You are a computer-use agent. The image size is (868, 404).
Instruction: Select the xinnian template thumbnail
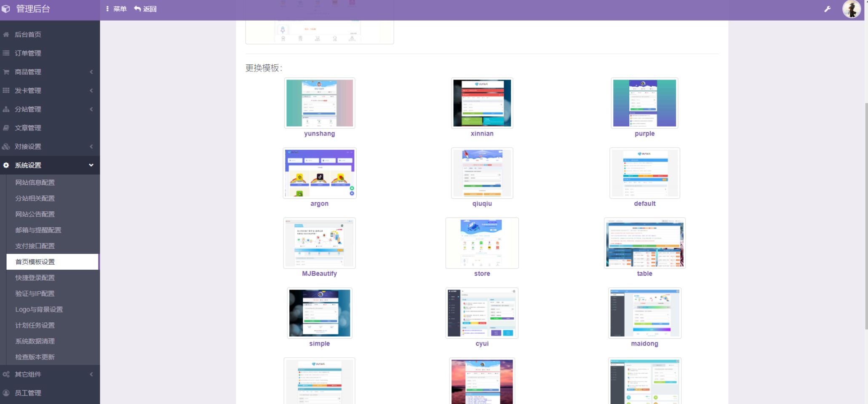[x=482, y=103]
